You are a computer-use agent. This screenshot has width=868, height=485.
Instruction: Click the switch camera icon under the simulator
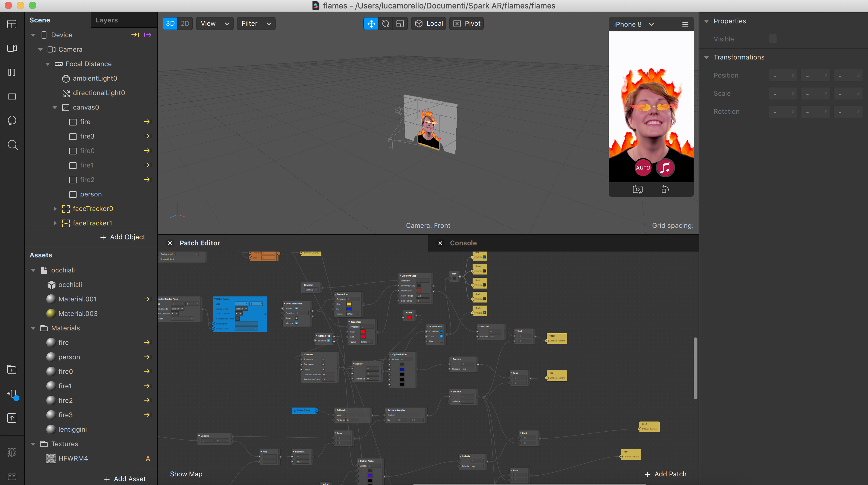click(637, 189)
